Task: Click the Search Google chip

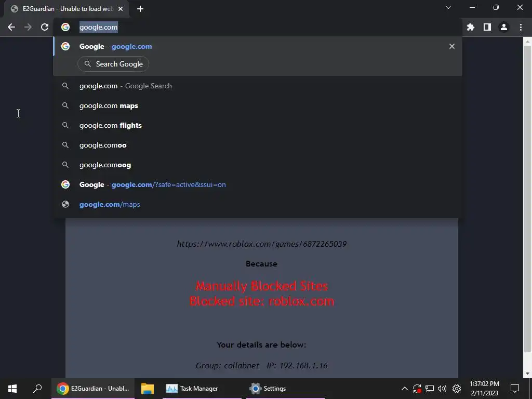Action: pyautogui.click(x=113, y=64)
